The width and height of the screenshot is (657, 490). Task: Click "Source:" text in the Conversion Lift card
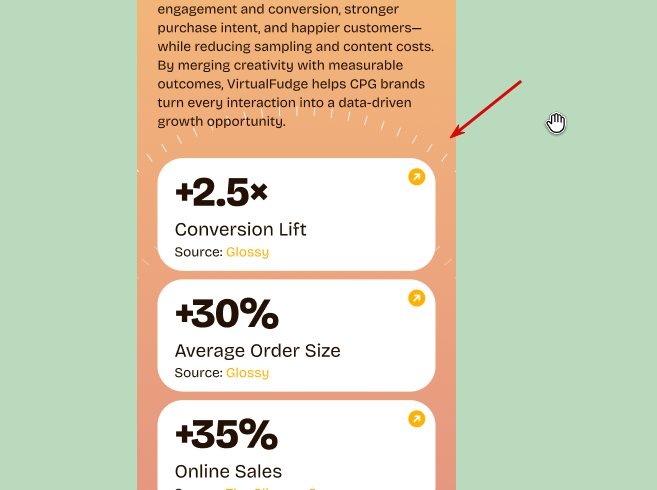(199, 252)
